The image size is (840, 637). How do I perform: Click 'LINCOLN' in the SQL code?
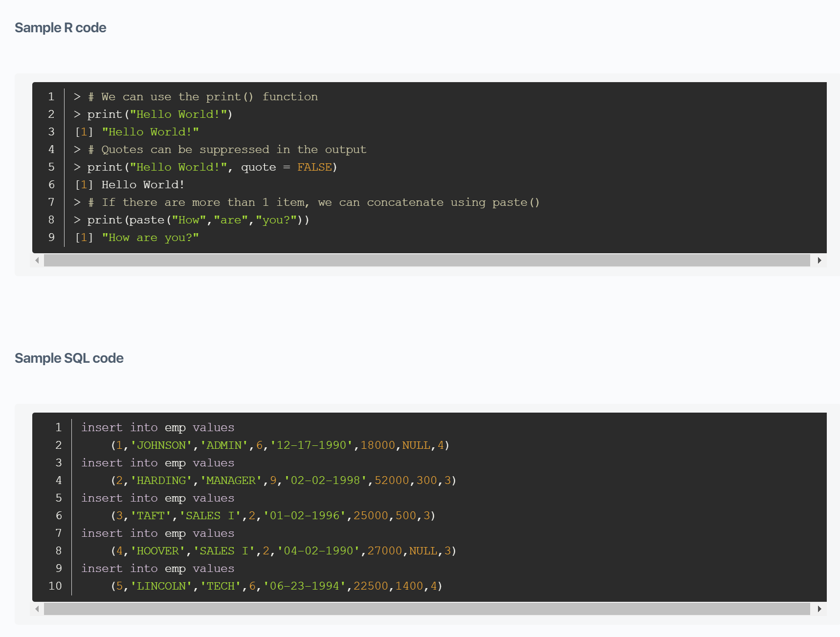coord(161,586)
